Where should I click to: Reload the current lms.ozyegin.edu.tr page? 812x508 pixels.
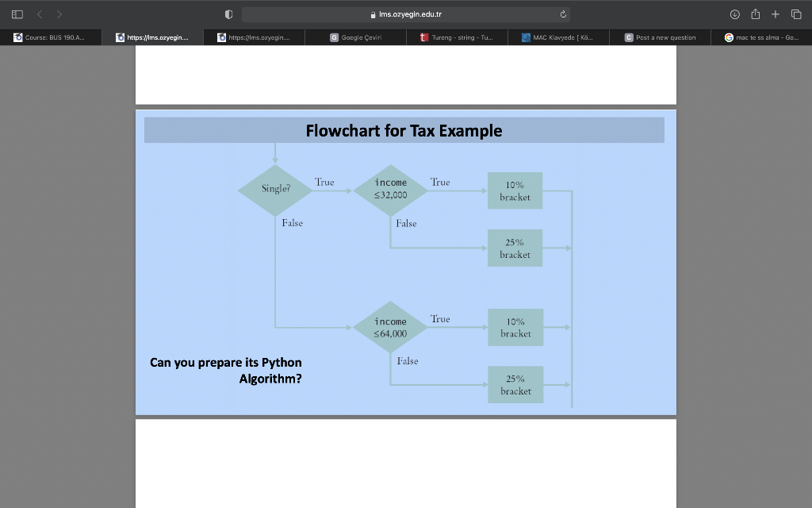[563, 13]
